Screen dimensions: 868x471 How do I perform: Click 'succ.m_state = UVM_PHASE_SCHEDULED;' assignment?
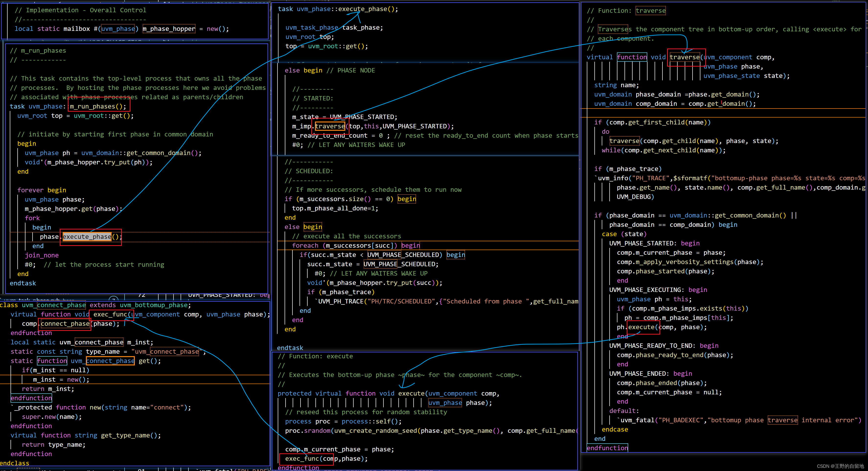pyautogui.click(x=373, y=264)
